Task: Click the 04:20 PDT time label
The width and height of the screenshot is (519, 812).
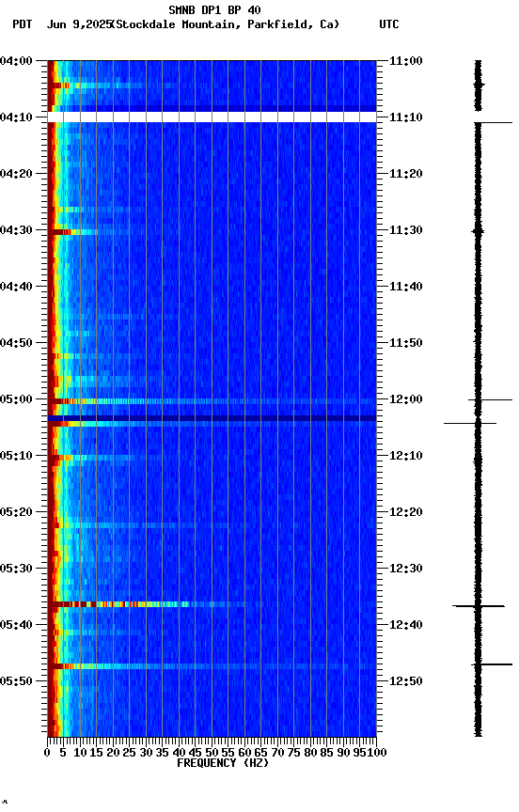Action: pyautogui.click(x=16, y=174)
